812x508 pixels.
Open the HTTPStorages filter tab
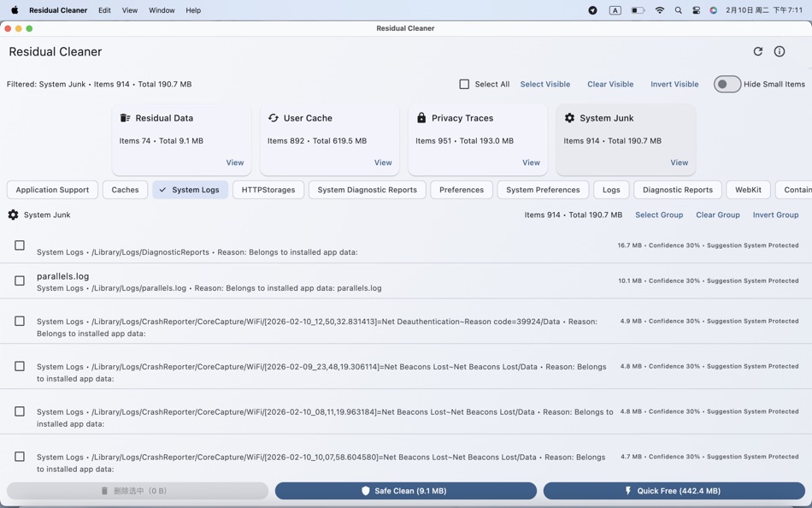tap(268, 189)
